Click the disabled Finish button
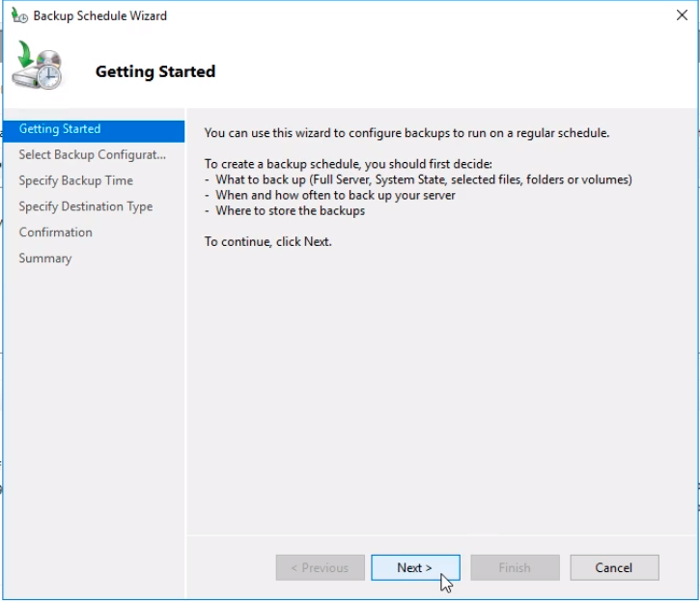 click(514, 567)
